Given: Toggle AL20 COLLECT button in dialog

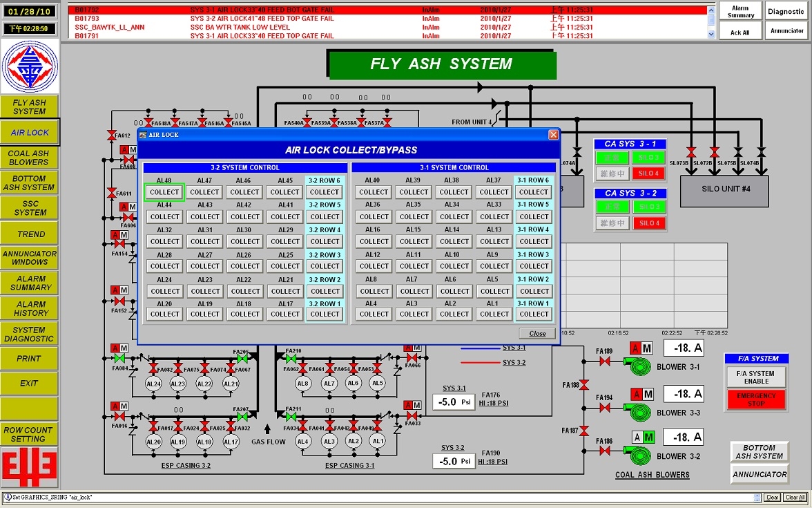Looking at the screenshot, I should [x=164, y=314].
